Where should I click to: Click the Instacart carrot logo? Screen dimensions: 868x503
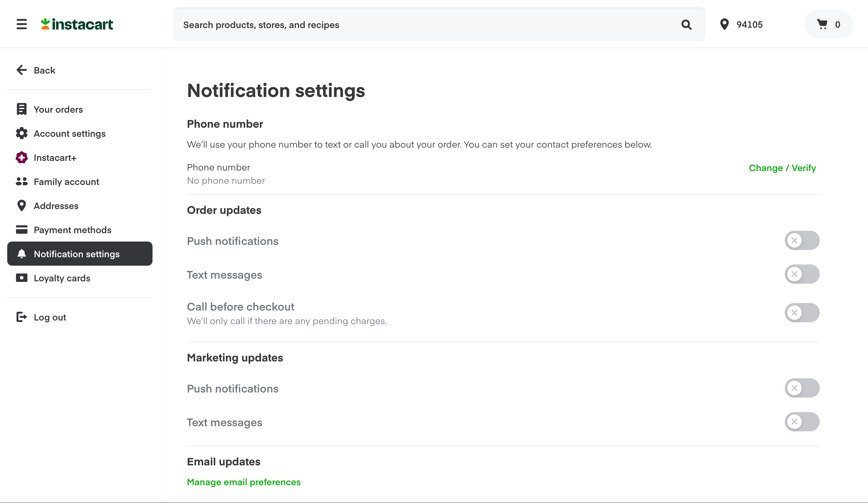[x=46, y=24]
